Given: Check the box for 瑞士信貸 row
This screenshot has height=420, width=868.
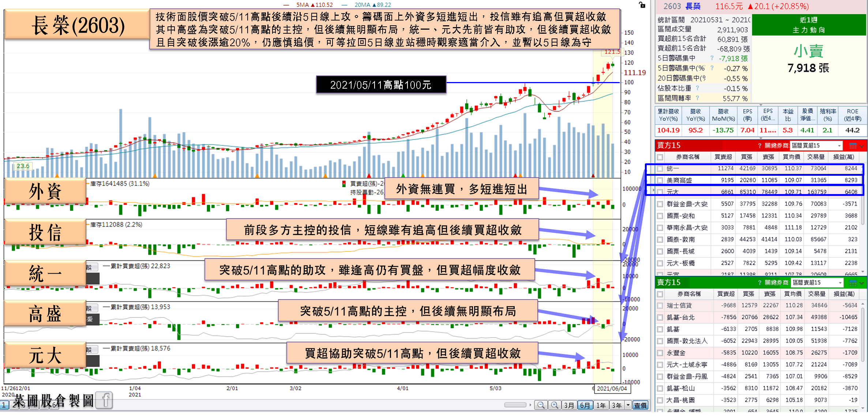Looking at the screenshot, I should click(660, 306).
